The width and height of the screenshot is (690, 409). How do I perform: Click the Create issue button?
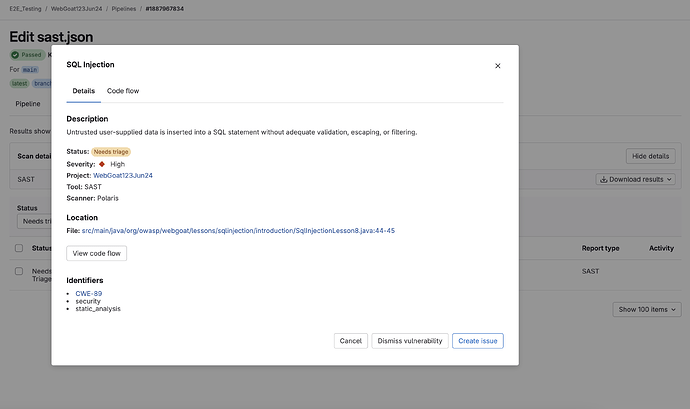point(477,341)
